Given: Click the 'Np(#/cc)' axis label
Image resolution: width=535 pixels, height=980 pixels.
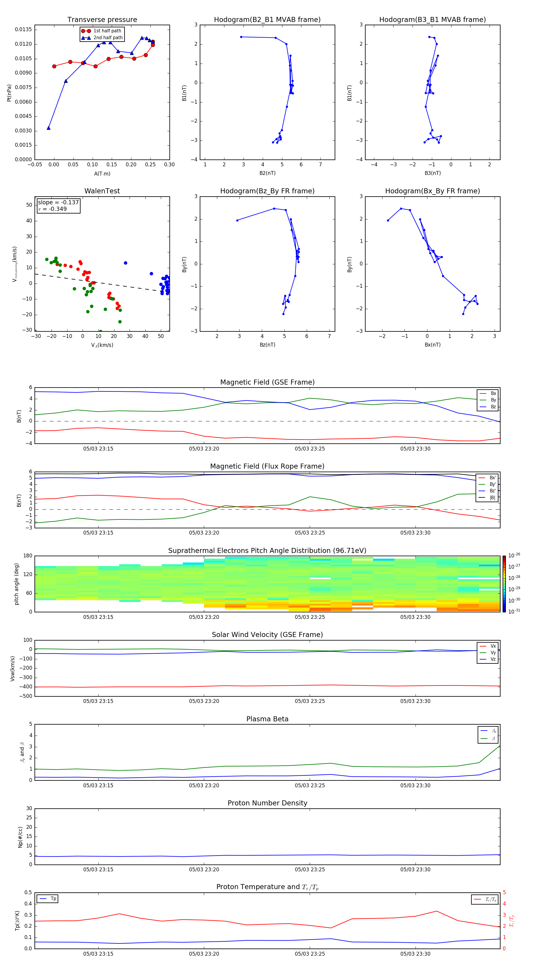Looking at the screenshot, I should (20, 837).
